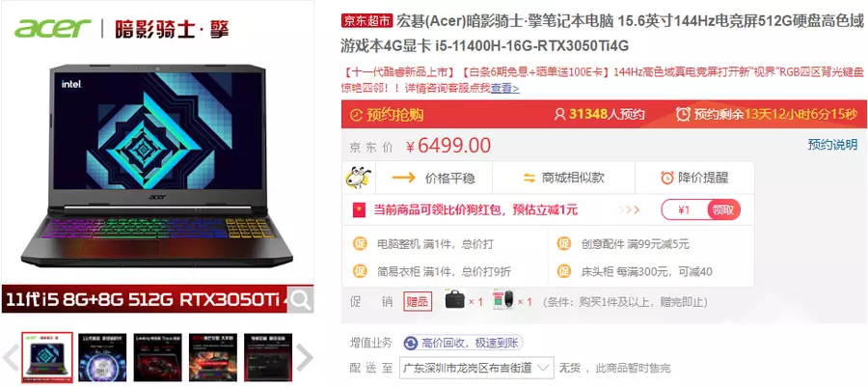Click the swap arrows icon beside 商城相似款
This screenshot has height=387, width=868.
(529, 178)
